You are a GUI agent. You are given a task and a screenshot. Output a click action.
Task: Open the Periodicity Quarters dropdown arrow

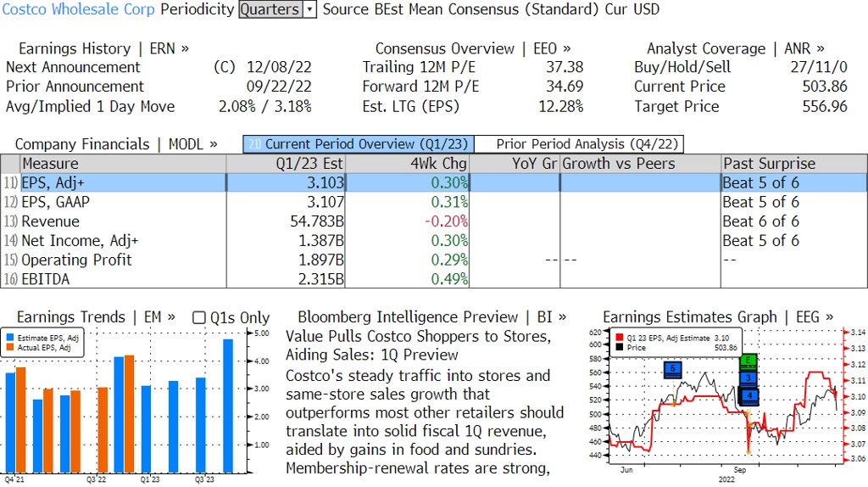(x=310, y=9)
